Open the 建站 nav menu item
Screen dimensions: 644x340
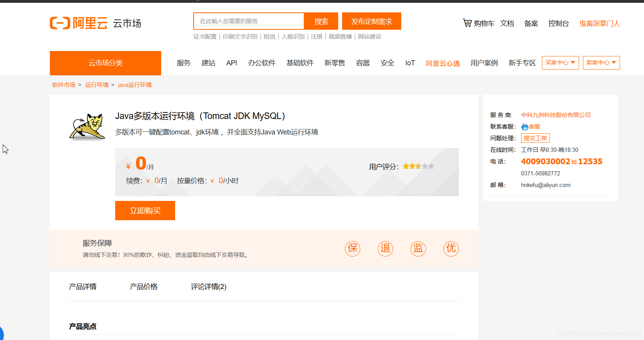[208, 63]
